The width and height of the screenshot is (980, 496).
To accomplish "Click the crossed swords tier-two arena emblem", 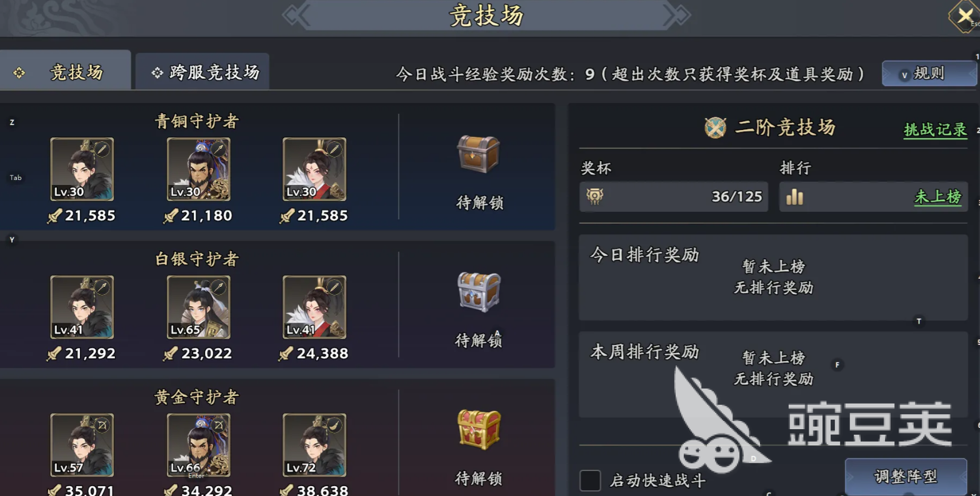I will pos(715,127).
